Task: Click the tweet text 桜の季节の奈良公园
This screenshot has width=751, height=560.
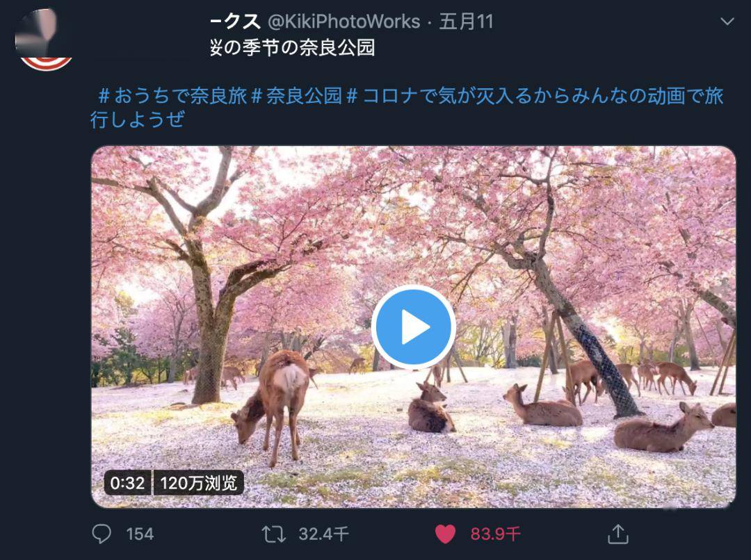Action: [x=292, y=47]
